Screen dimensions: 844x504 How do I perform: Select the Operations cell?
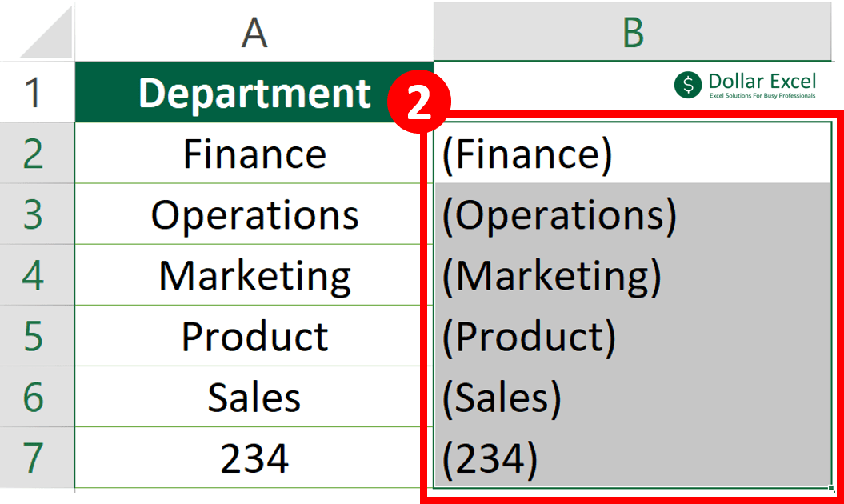coord(254,214)
